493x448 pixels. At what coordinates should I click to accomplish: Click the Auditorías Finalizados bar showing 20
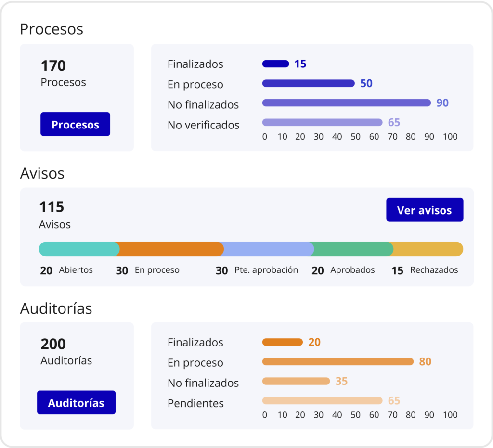282,342
